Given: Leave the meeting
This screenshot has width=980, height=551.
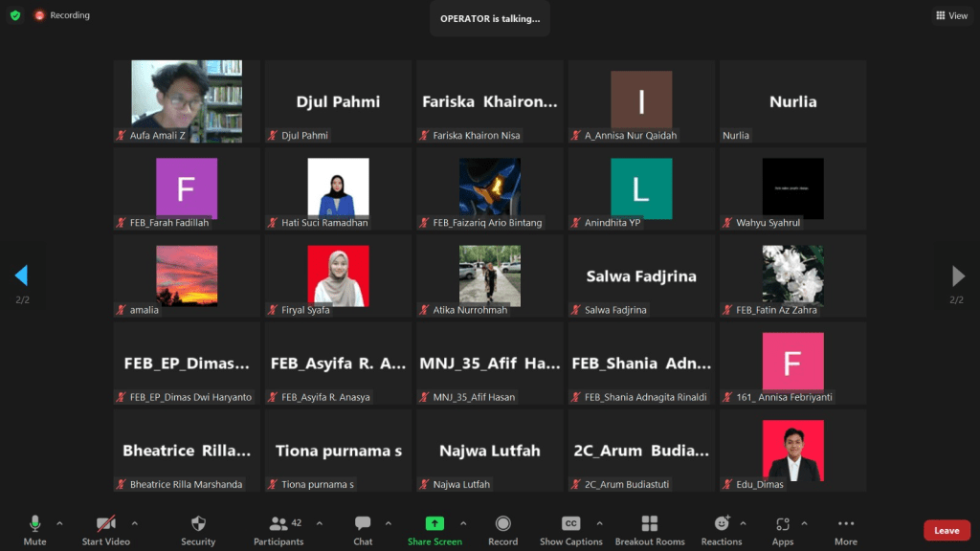Looking at the screenshot, I should point(947,531).
